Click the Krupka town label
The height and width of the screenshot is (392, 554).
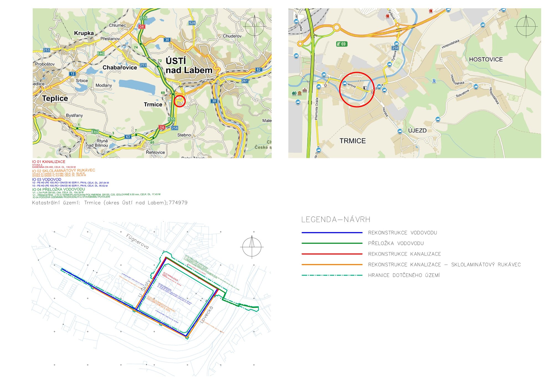(84, 33)
